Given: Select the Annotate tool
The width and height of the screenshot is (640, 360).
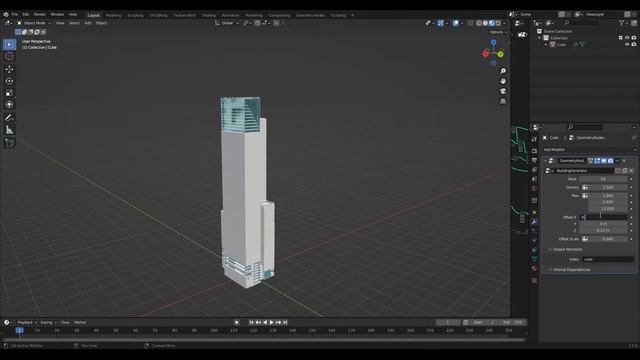Looking at the screenshot, I should tap(9, 118).
